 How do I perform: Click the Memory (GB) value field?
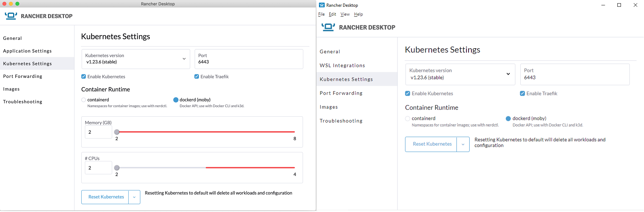click(98, 132)
